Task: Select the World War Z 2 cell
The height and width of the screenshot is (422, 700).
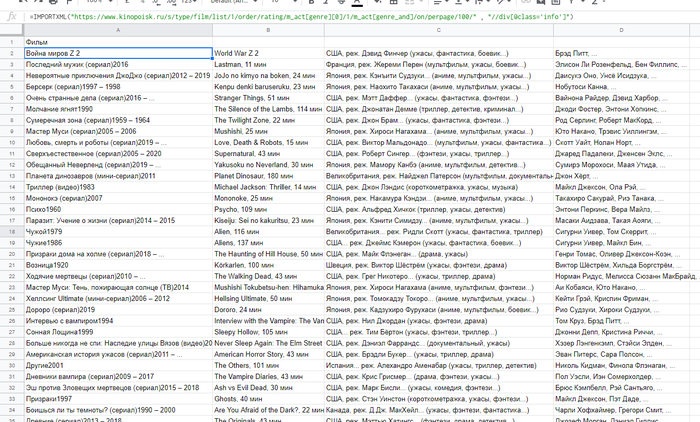Action: click(267, 53)
